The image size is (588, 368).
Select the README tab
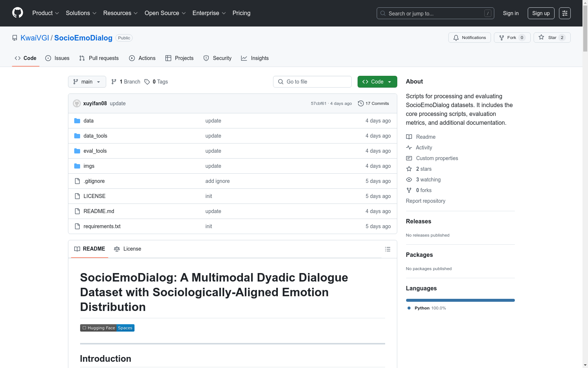pyautogui.click(x=90, y=249)
